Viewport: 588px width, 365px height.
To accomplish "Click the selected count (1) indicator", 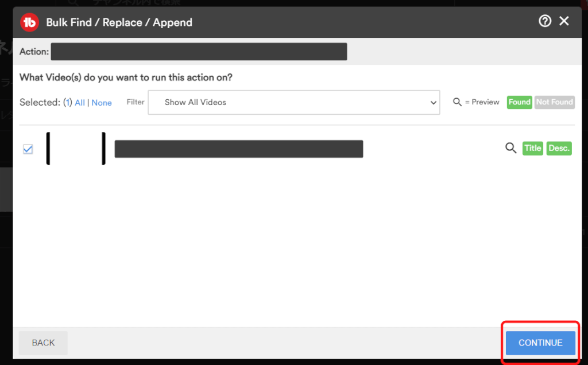I will pyautogui.click(x=68, y=102).
